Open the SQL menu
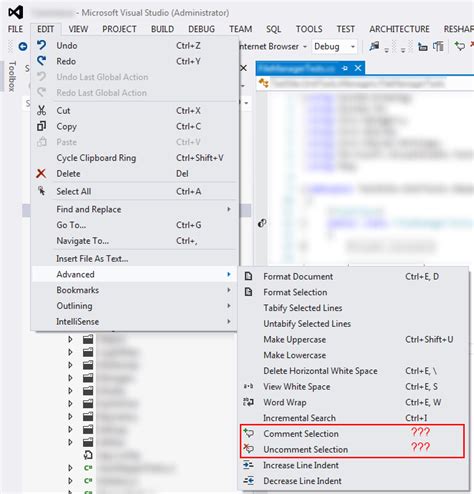 (x=274, y=29)
